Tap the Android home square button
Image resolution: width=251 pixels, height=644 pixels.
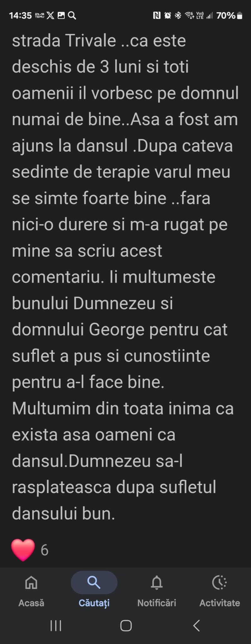(126, 626)
